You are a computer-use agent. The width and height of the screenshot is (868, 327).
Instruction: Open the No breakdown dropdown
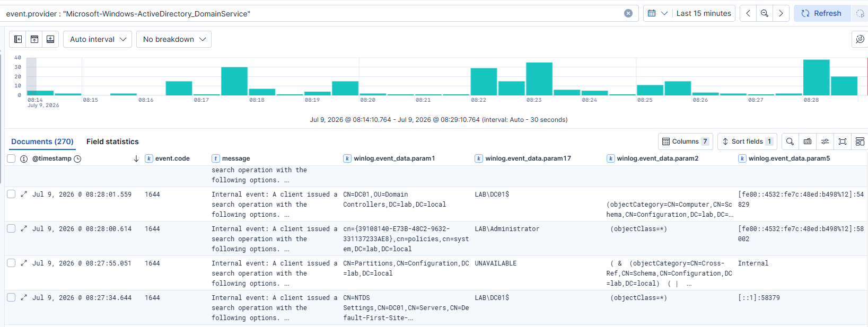[174, 39]
